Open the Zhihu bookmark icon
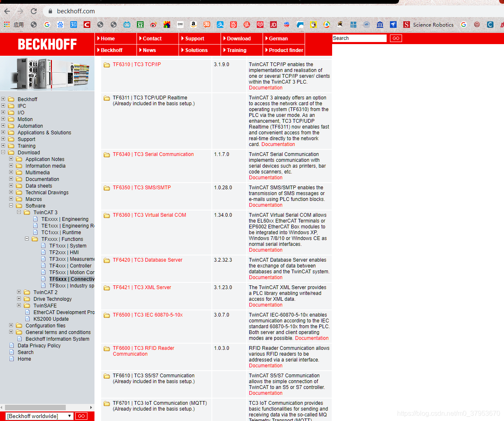Screen dimensions: 504x421 coord(74,25)
